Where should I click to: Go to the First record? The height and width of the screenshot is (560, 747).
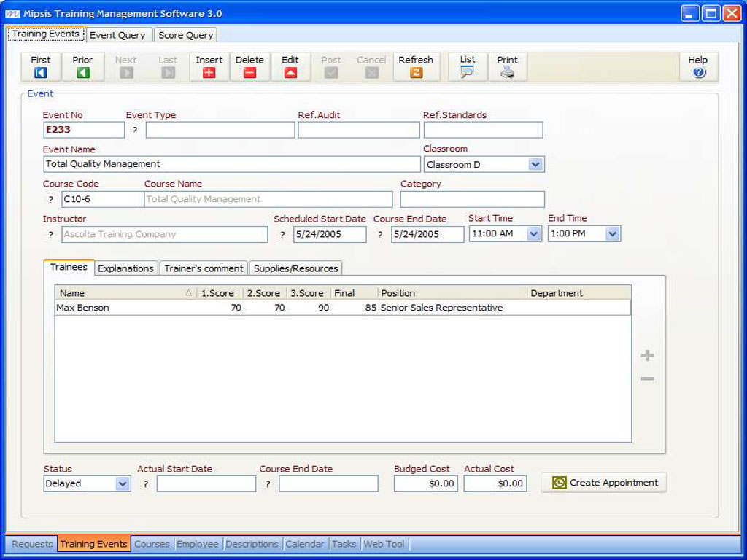[x=41, y=66]
